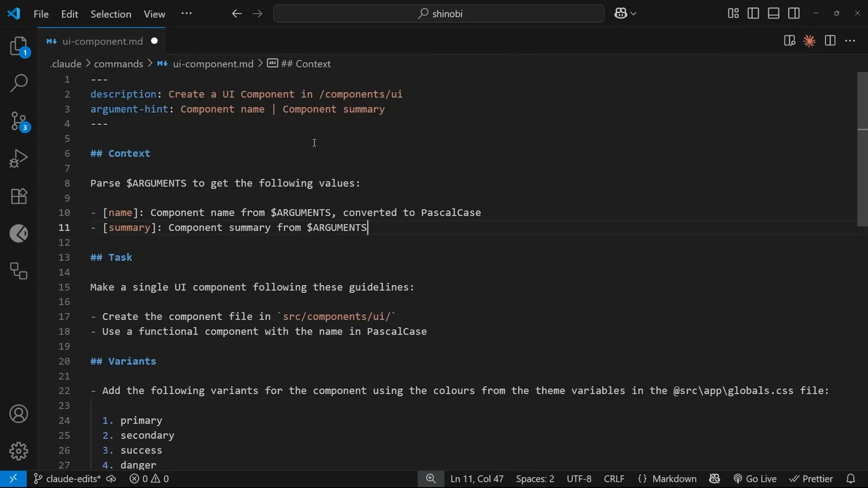Screen dimensions: 868x488
Task: Open the Manage settings gear
Action: 19,451
